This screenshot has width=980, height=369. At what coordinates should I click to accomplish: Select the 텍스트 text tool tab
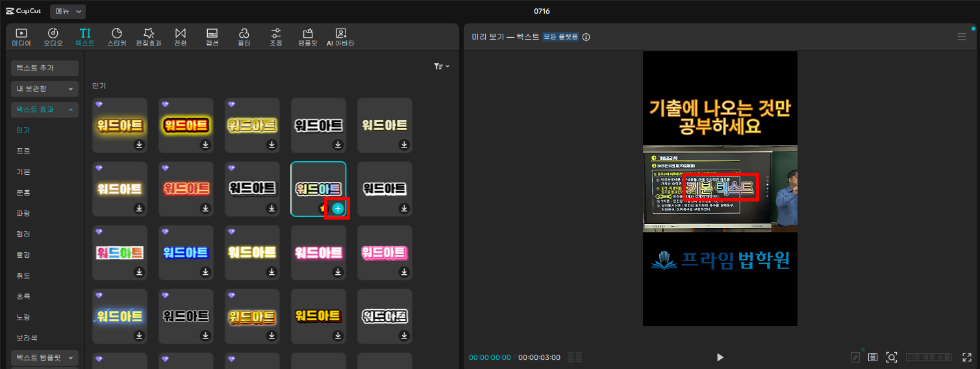(x=84, y=37)
